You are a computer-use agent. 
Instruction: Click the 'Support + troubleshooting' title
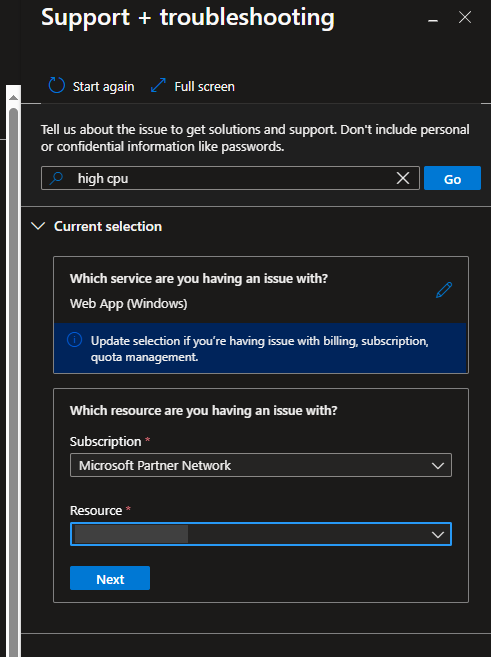click(x=188, y=18)
